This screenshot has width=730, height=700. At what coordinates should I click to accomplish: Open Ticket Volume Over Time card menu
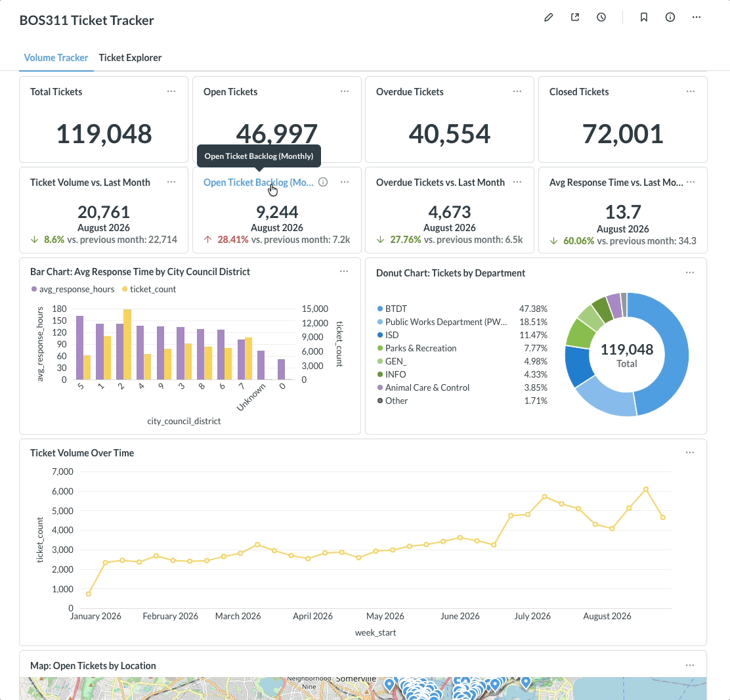(690, 452)
